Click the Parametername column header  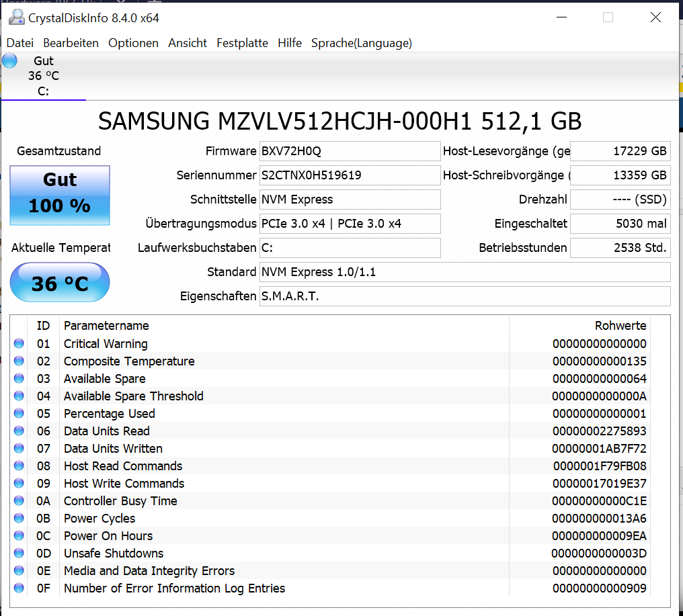[x=106, y=326]
